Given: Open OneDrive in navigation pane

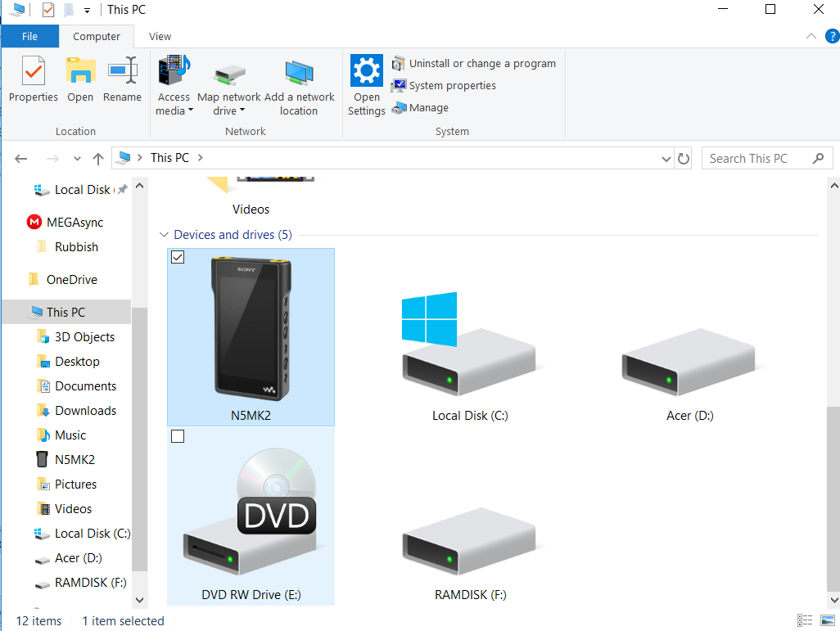Looking at the screenshot, I should [63, 280].
